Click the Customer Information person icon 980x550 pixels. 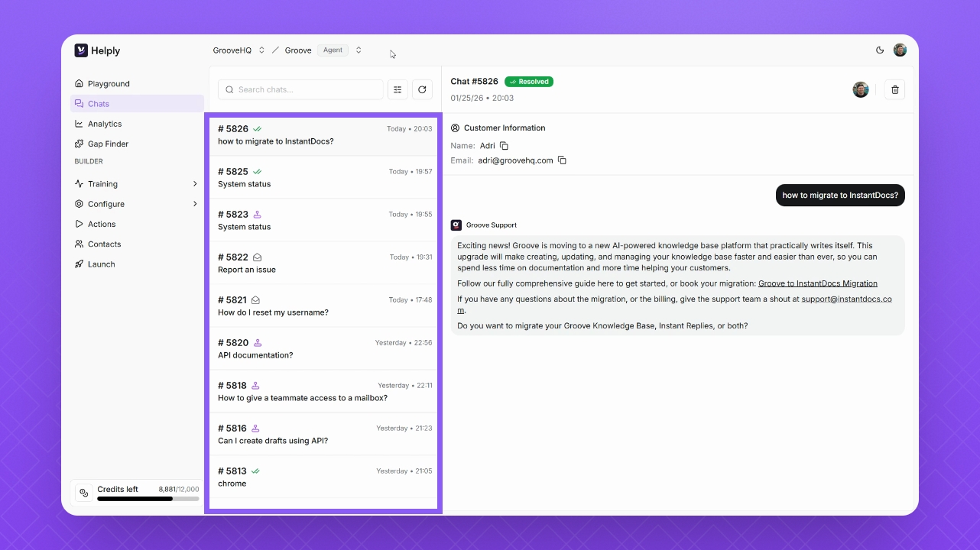click(x=456, y=128)
